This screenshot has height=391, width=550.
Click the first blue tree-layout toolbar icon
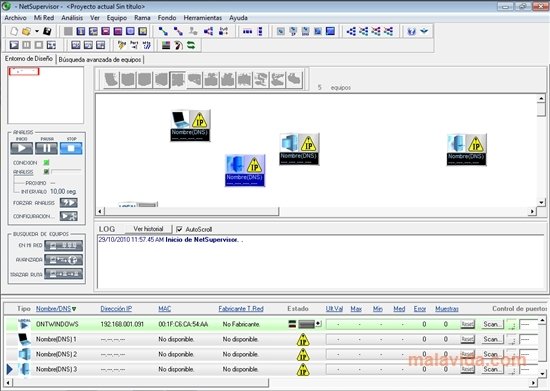(x=351, y=31)
